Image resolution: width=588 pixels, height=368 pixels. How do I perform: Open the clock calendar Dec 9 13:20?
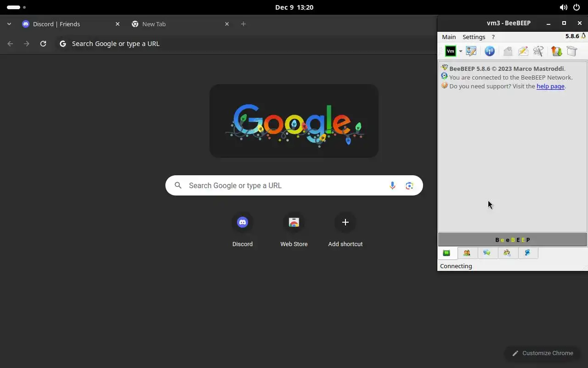click(x=294, y=7)
